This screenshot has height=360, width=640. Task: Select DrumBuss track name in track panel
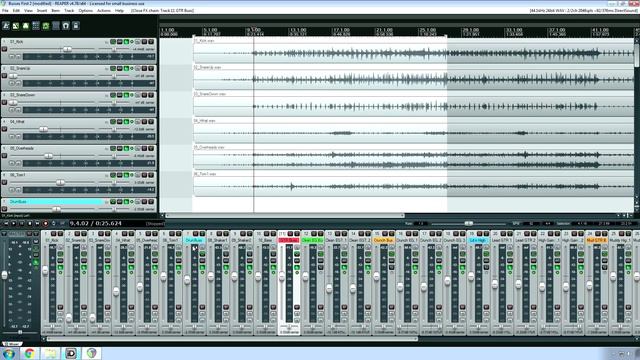56,202
